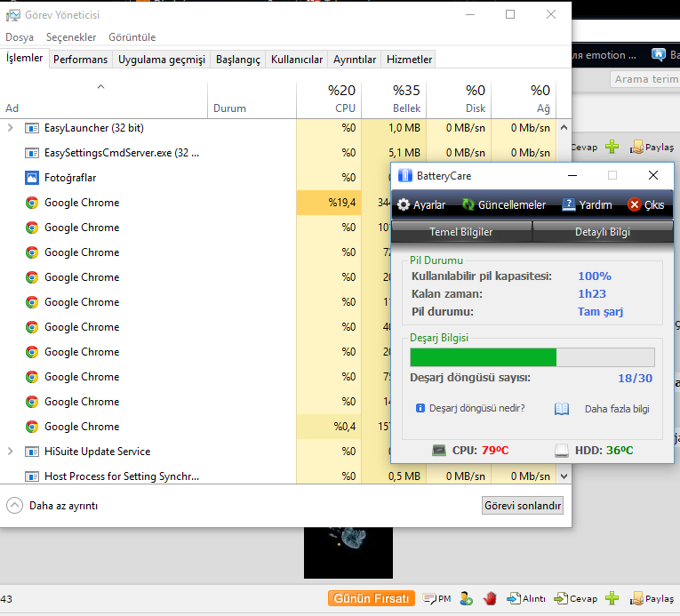Toggle sort arrow above the Ad column

coord(100,87)
